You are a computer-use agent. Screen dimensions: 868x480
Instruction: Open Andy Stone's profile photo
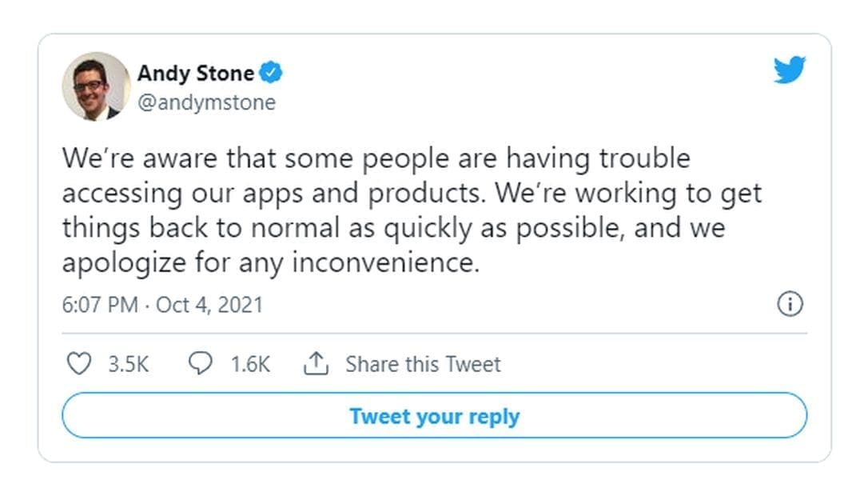pos(96,86)
